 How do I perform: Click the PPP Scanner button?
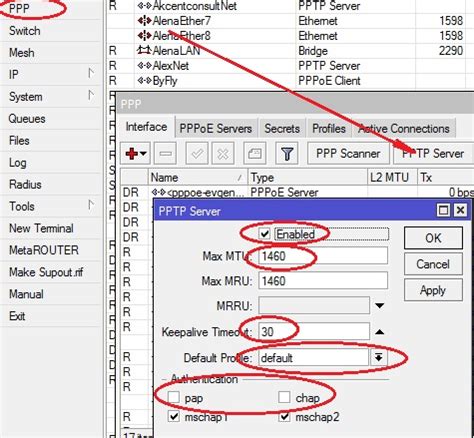(348, 154)
